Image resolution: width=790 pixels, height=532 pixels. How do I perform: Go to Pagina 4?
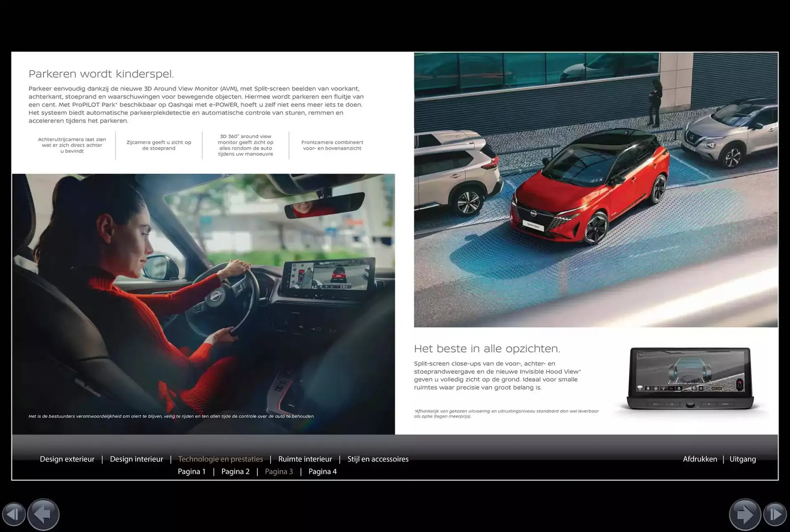323,472
